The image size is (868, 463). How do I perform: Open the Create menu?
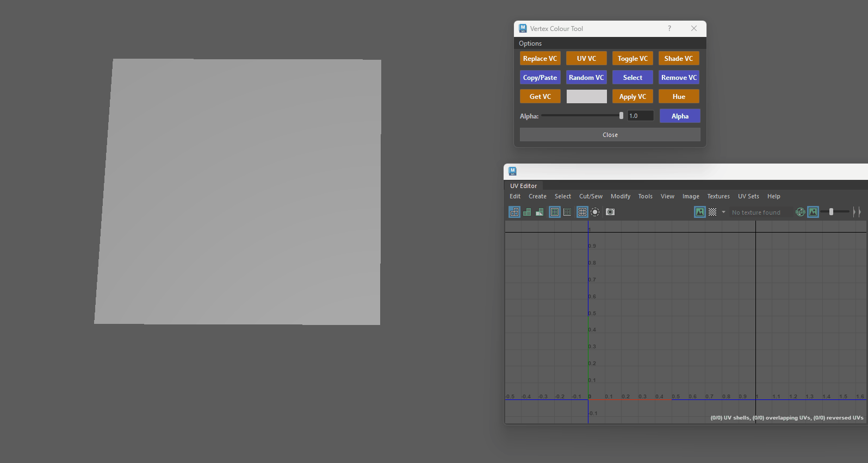537,196
